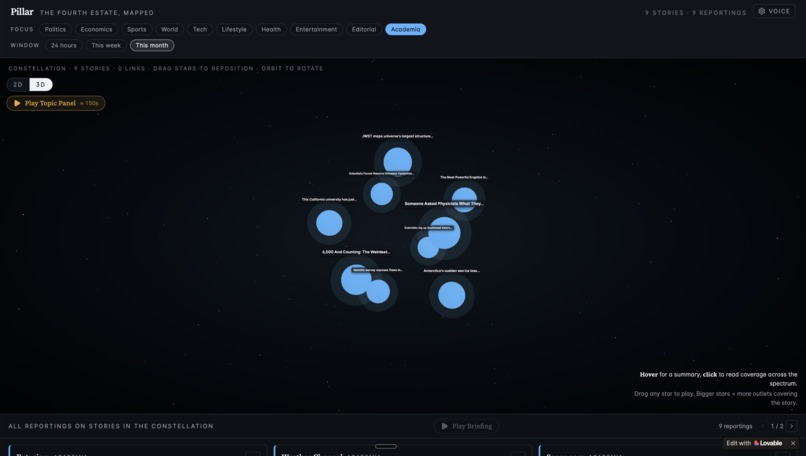
Task: Open the Edit with Lovable badge
Action: point(754,443)
